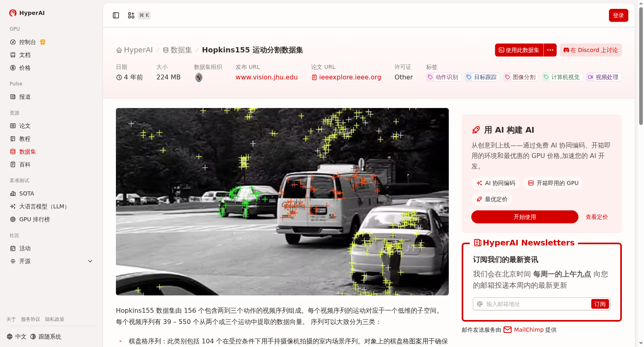Click the rocket icon beside 用 AI 构建 AI

coord(476,130)
